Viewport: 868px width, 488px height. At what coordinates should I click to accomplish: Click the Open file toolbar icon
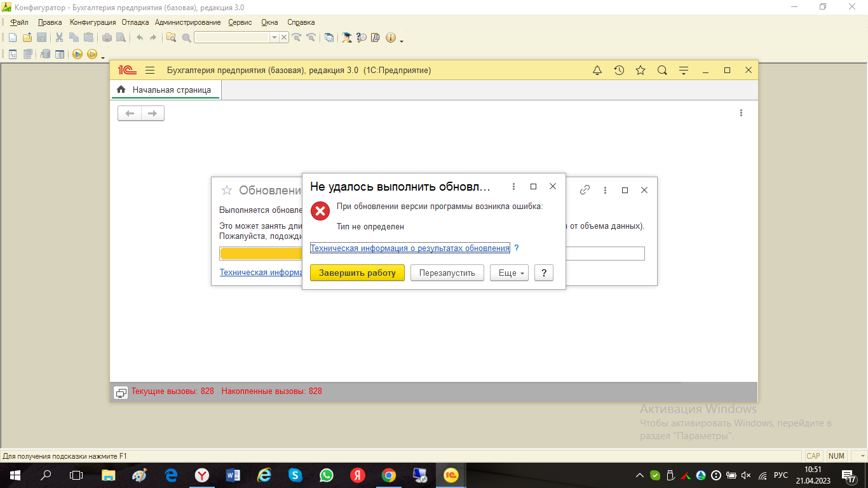click(27, 37)
